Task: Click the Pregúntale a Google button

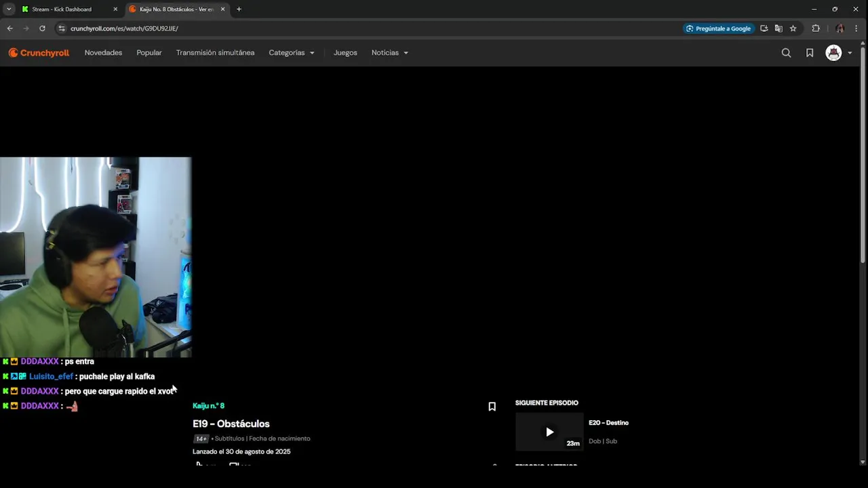Action: [x=719, y=28]
